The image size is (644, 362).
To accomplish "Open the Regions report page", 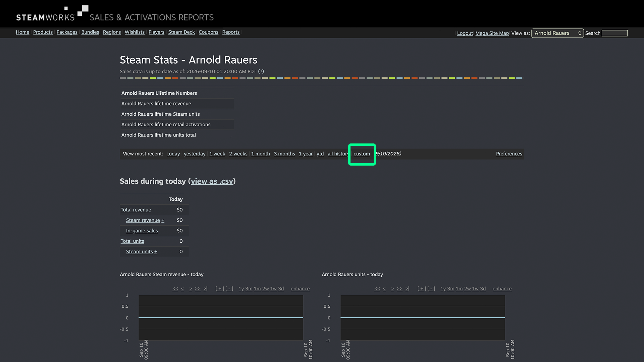I will (x=112, y=32).
